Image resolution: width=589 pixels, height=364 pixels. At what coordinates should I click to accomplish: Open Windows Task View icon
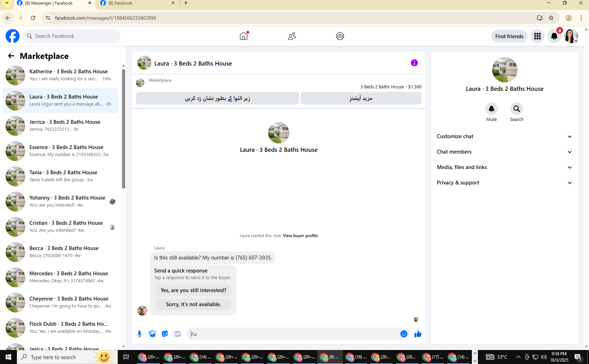click(x=126, y=357)
